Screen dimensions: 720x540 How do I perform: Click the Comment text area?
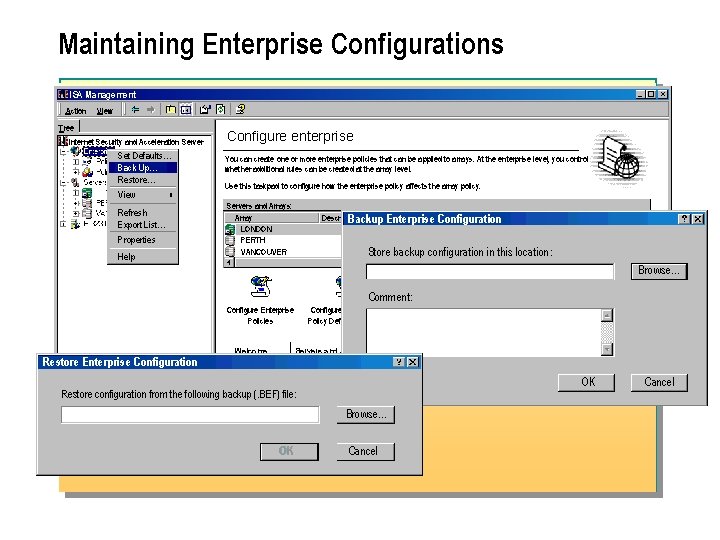(484, 332)
